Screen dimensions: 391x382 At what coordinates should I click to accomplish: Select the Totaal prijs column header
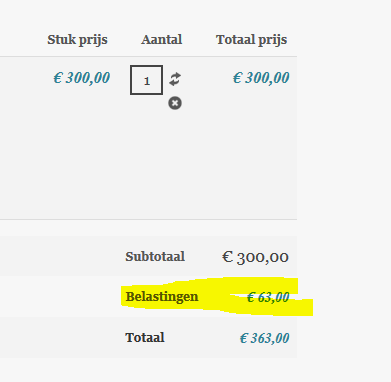coord(251,40)
